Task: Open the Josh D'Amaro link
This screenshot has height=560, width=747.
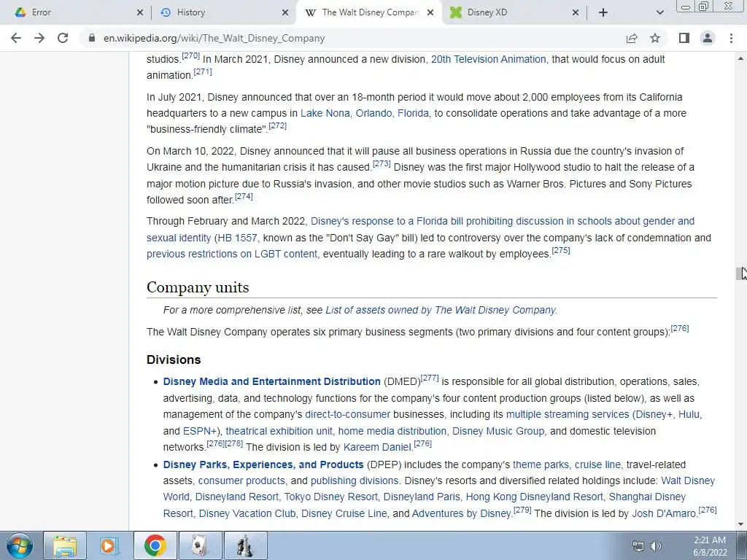Action: coord(664,514)
